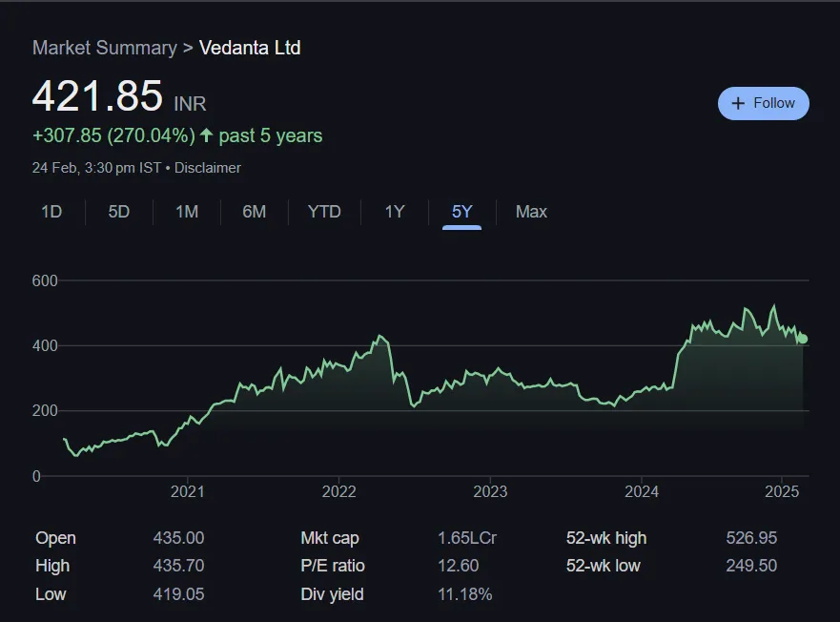Viewport: 840px width, 622px height.
Task: Click the 600 y-axis label
Action: coord(45,280)
